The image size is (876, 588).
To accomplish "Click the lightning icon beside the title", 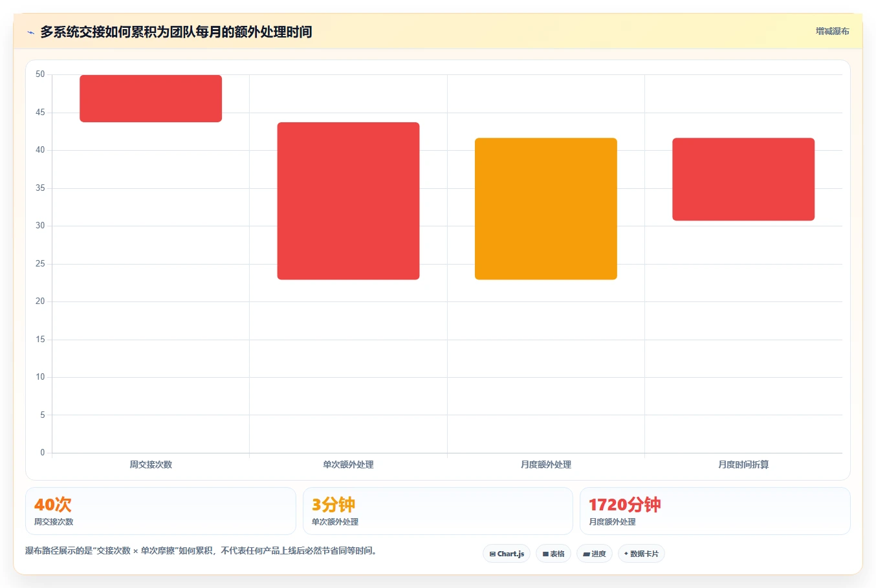I will click(x=30, y=32).
